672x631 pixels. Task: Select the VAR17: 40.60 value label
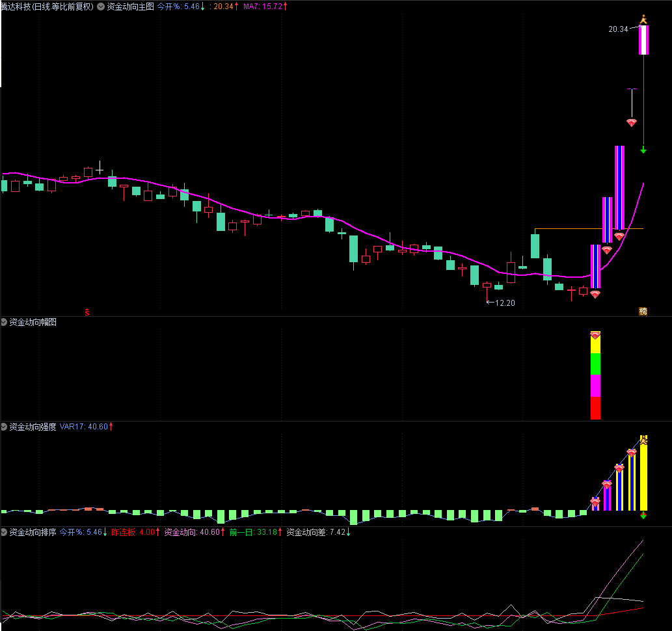pos(85,427)
